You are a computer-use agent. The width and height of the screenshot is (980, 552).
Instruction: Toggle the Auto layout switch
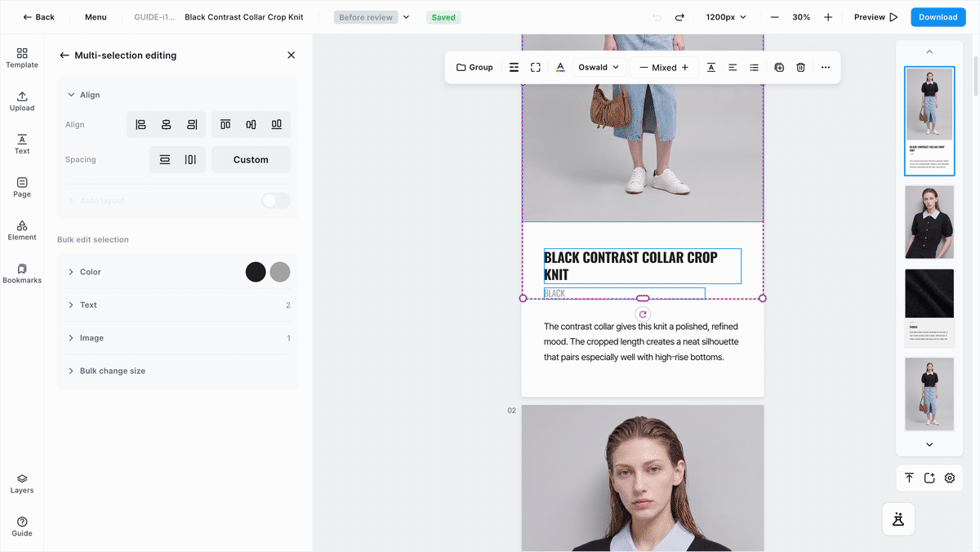coord(276,201)
